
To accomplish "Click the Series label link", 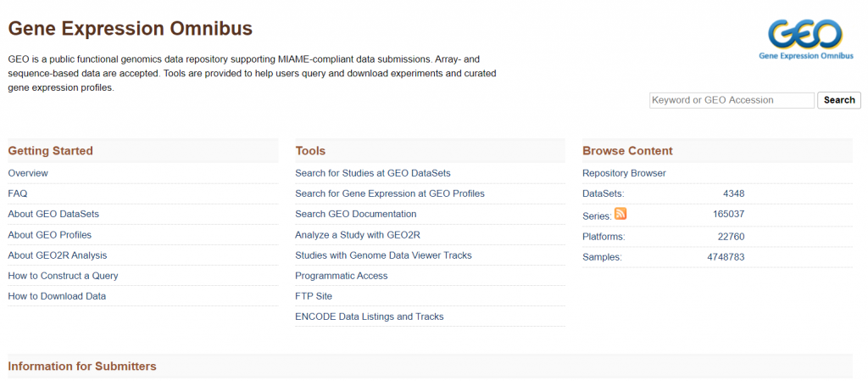I will pos(597,216).
